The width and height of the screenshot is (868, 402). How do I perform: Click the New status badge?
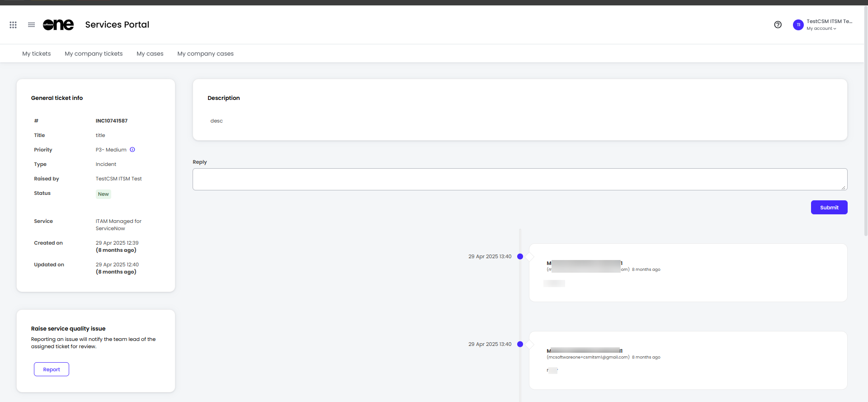104,194
